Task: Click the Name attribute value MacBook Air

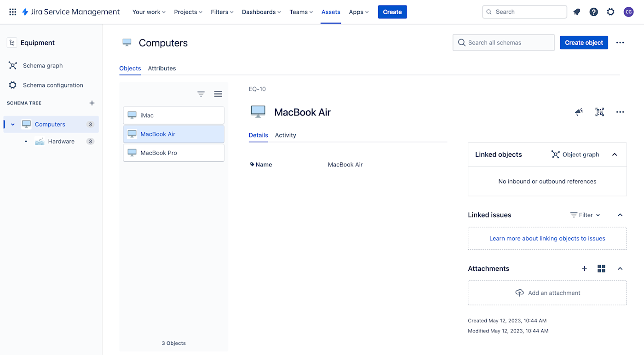Action: click(x=345, y=165)
